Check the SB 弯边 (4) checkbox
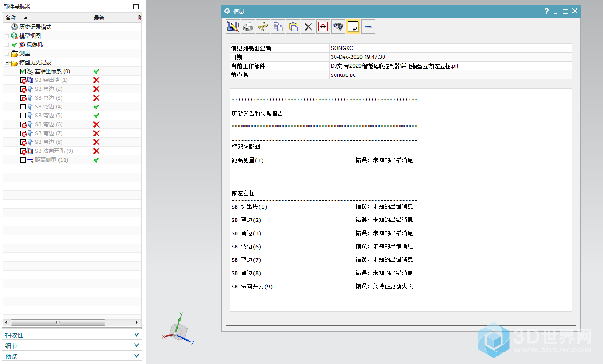 tap(23, 107)
